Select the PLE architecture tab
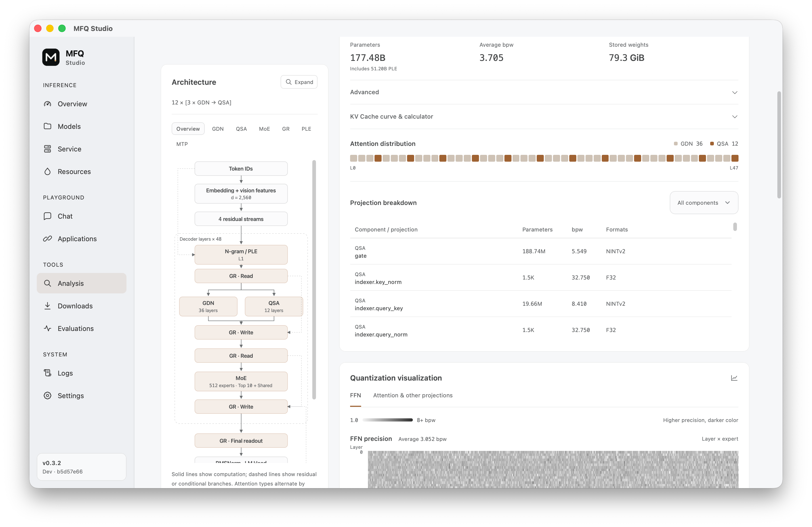 point(306,129)
